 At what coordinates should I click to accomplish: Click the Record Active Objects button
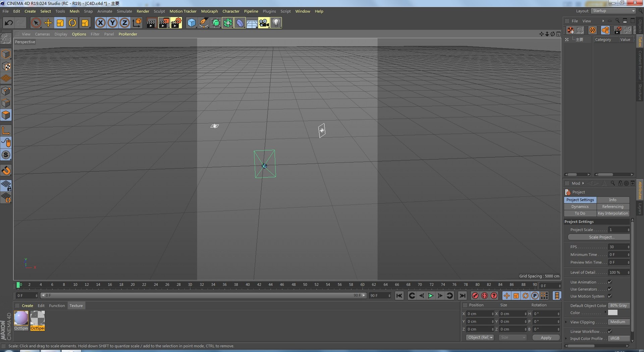pyautogui.click(x=475, y=296)
